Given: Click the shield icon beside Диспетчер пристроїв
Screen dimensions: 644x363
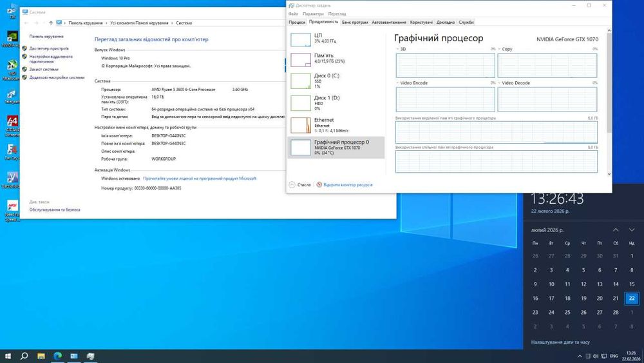Looking at the screenshot, I should pyautogui.click(x=24, y=48).
